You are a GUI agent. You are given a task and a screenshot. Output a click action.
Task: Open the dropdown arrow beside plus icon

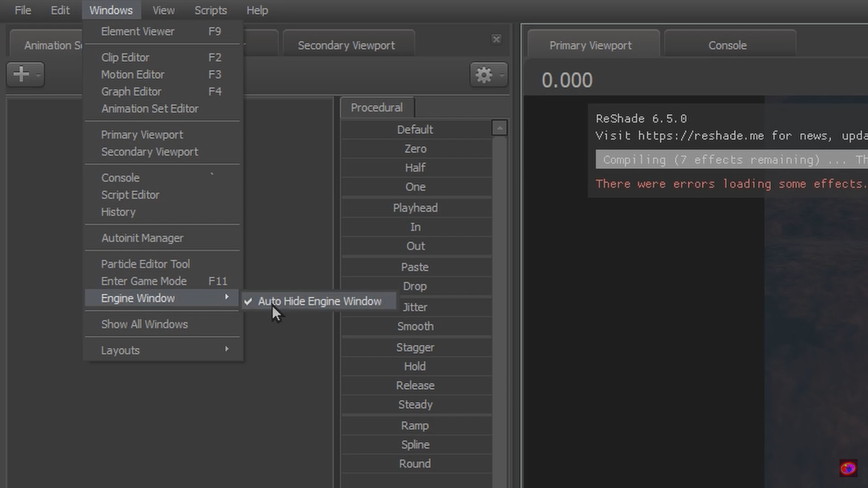point(38,75)
